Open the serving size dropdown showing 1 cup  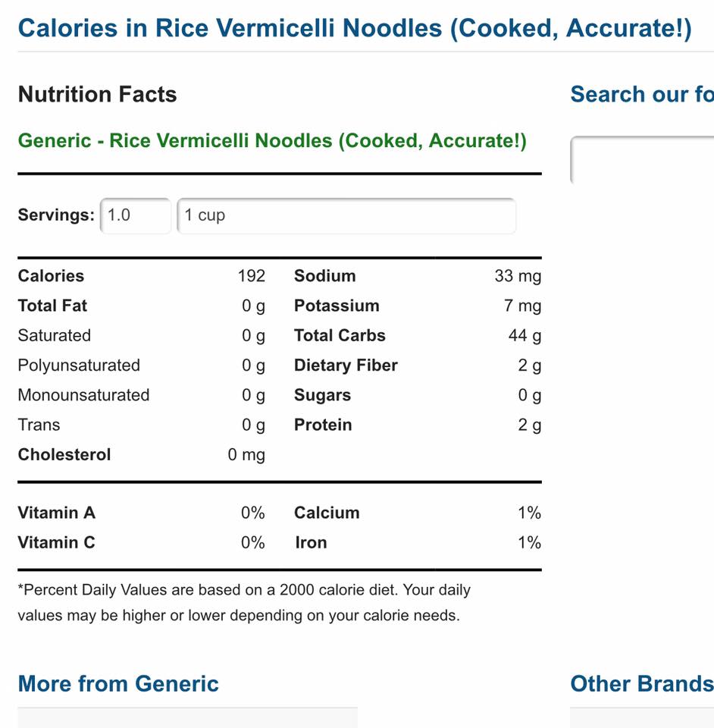click(x=346, y=215)
